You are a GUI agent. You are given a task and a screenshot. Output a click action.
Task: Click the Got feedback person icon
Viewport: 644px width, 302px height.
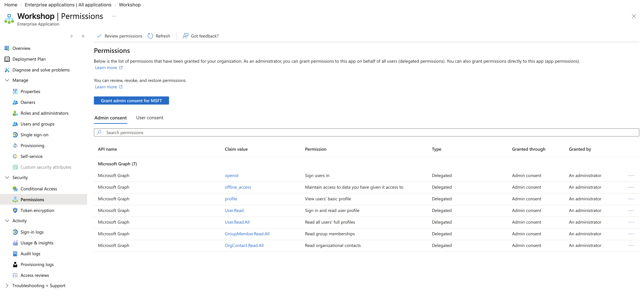[x=185, y=36]
